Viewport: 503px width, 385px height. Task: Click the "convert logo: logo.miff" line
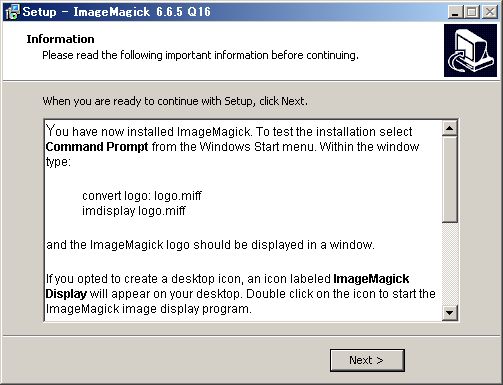(x=142, y=196)
